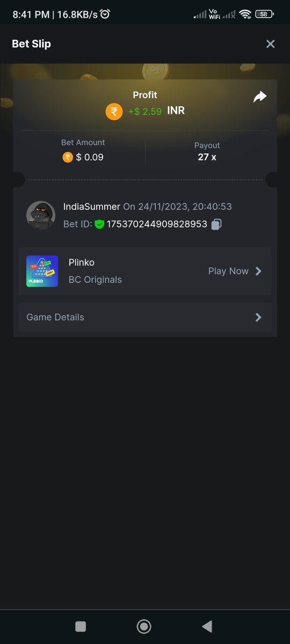
Task: Tap the share arrow icon
Action: coord(260,97)
